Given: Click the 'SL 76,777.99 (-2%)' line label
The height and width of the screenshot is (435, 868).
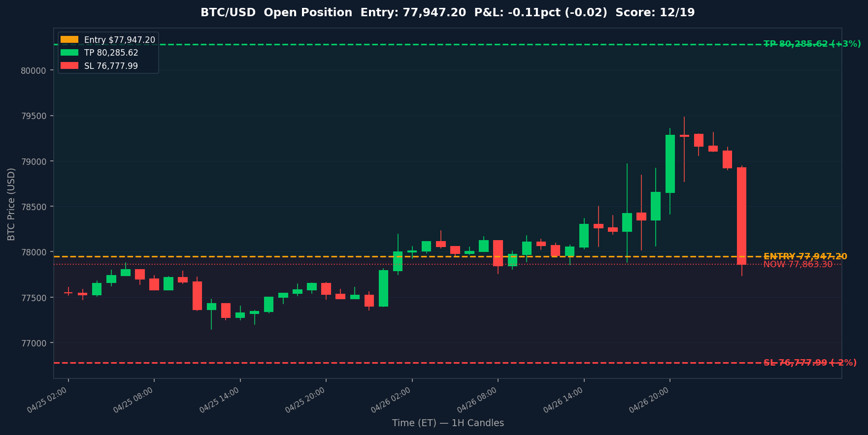Looking at the screenshot, I should click(810, 363).
